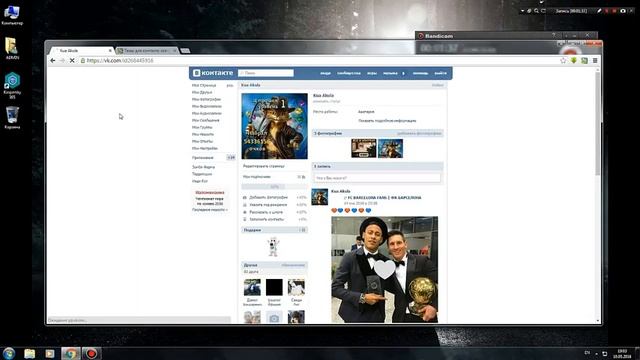The width and height of the screenshot is (640, 360).
Task: Open "игры" in the VK top menu
Action: [x=372, y=73]
